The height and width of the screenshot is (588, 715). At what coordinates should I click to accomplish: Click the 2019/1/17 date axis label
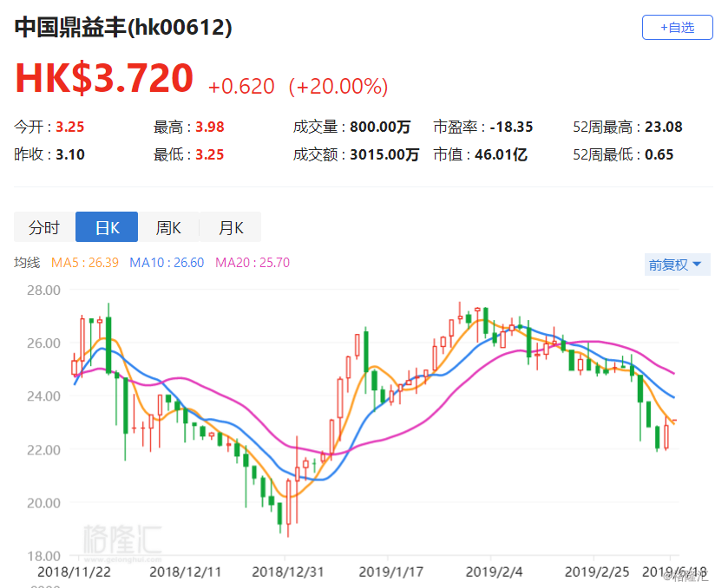coord(390,572)
